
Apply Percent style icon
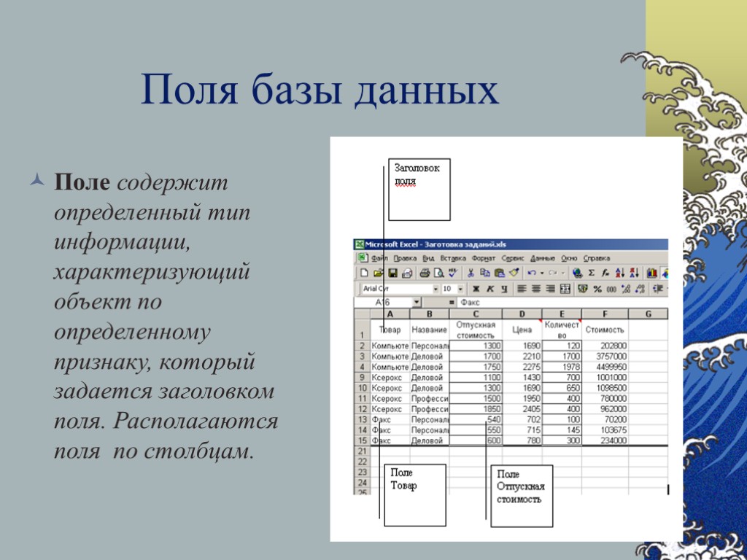pyautogui.click(x=597, y=289)
